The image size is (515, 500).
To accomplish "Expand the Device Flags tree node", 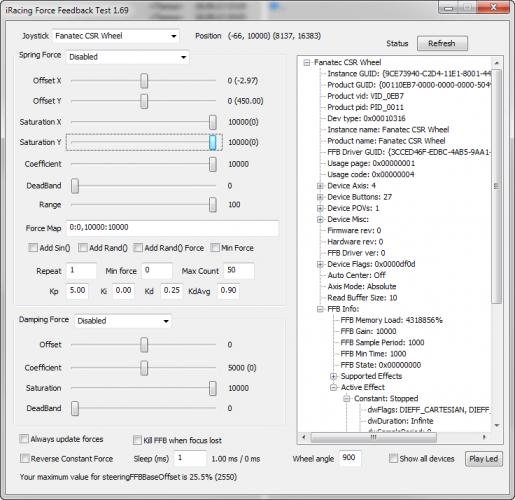I will click(x=320, y=264).
